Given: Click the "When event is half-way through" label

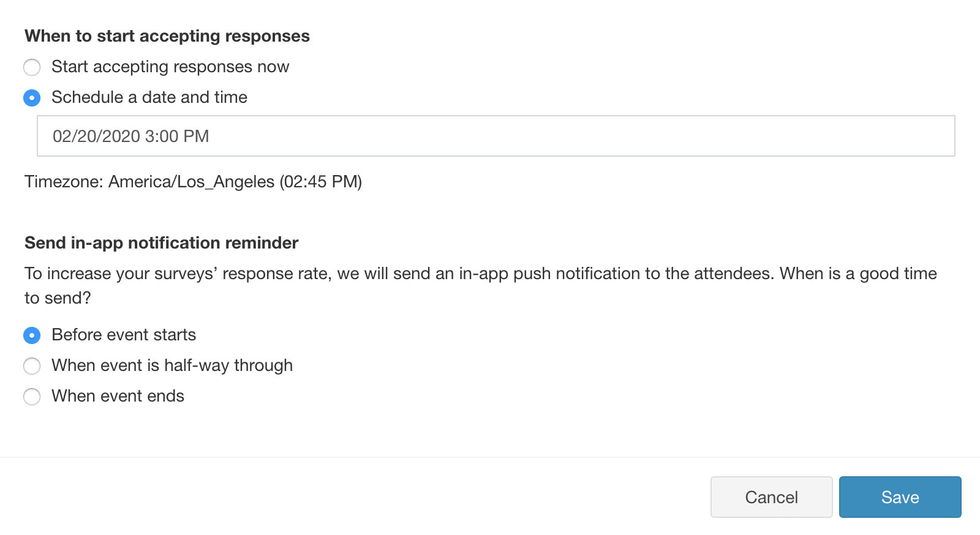Looking at the screenshot, I should click(x=172, y=365).
